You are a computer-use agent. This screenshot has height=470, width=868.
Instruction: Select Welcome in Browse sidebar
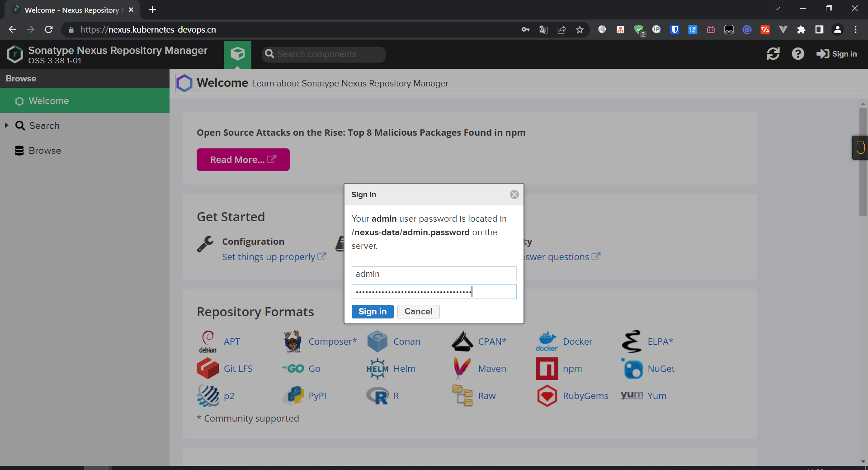(85, 101)
